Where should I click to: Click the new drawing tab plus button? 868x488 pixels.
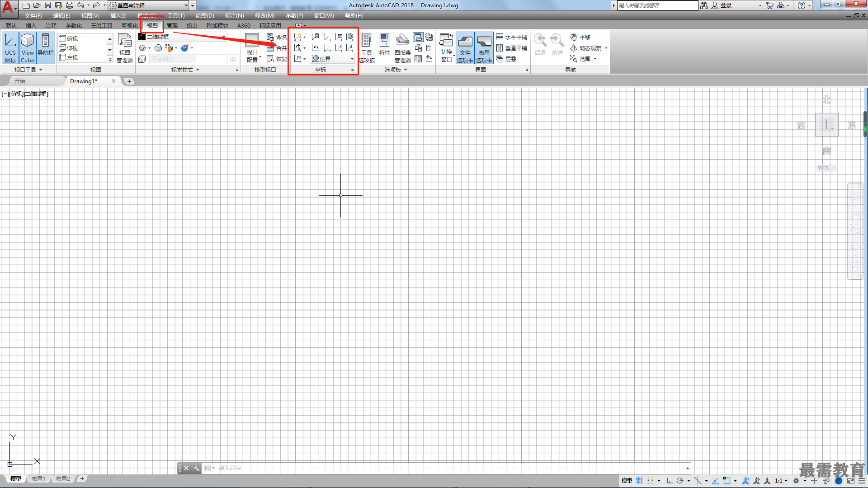coord(129,81)
